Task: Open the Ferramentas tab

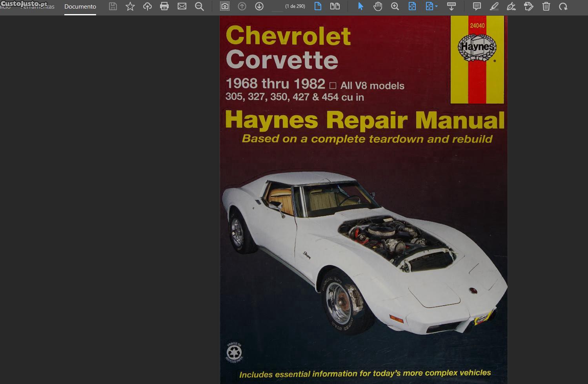Action: coord(38,7)
